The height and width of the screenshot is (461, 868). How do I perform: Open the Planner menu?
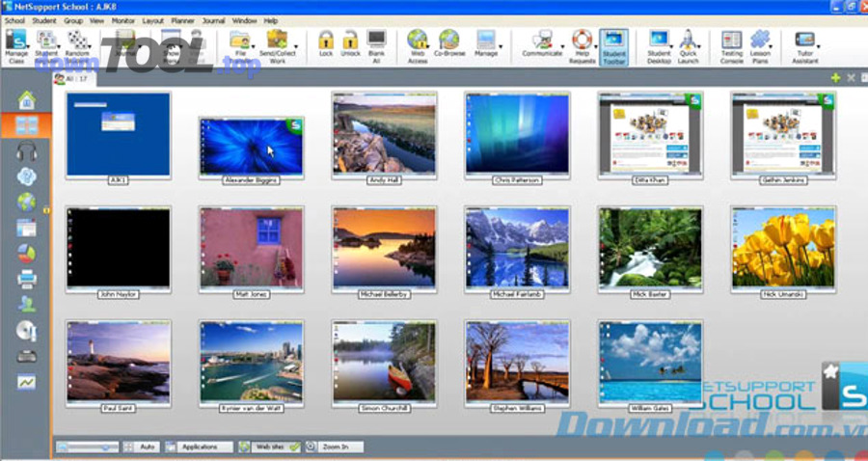[x=182, y=20]
